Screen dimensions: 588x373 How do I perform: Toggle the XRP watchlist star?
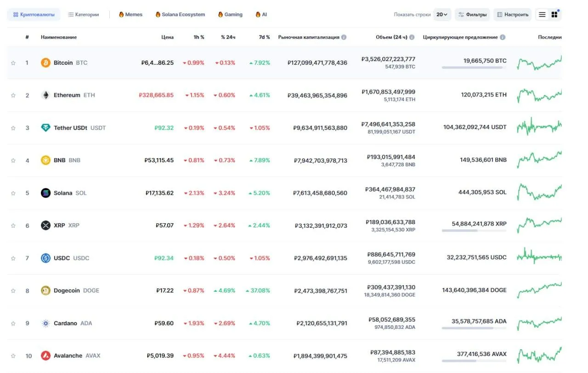coord(13,226)
